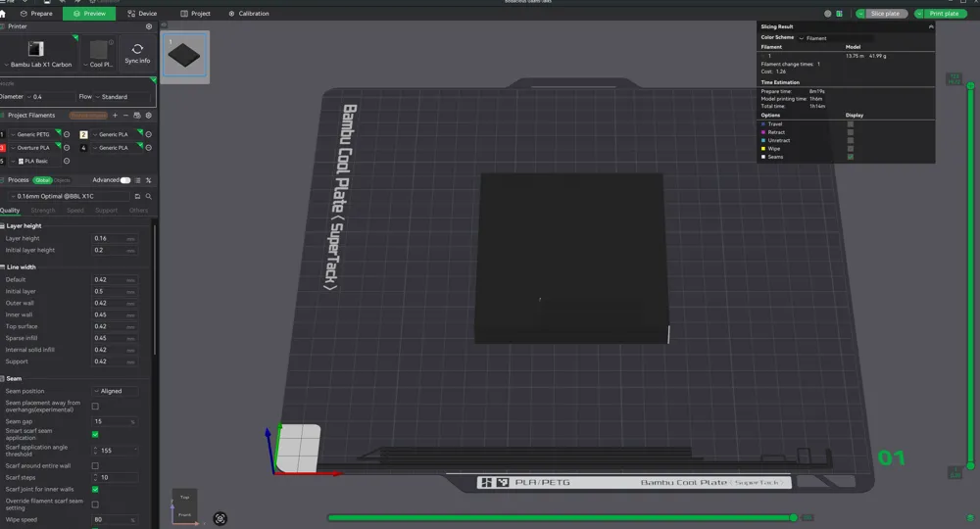
Task: Search process settings with magnifier icon
Action: [x=148, y=196]
